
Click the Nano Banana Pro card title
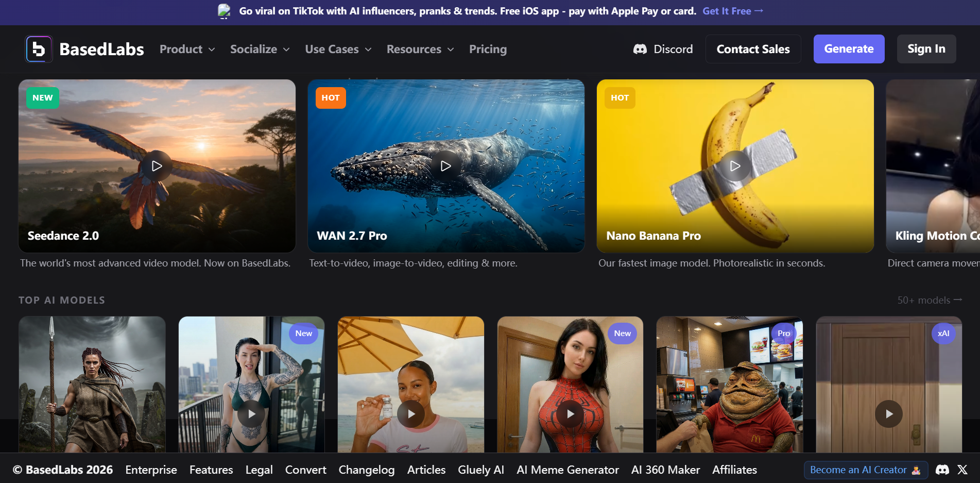point(654,236)
